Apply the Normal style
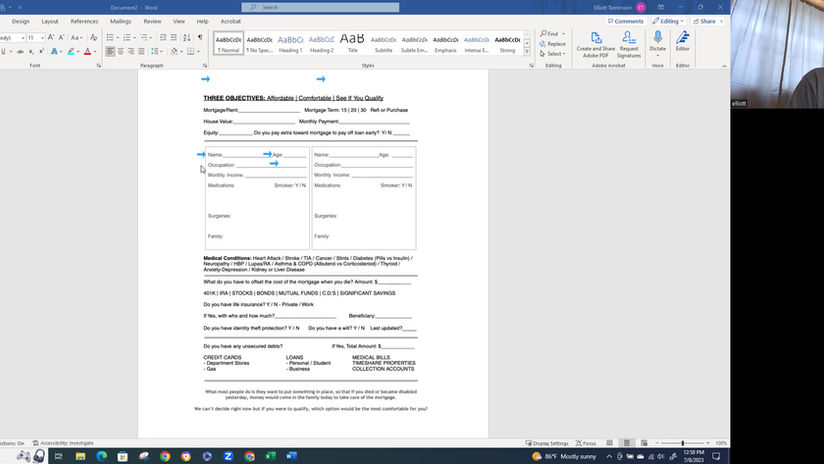 (x=229, y=43)
